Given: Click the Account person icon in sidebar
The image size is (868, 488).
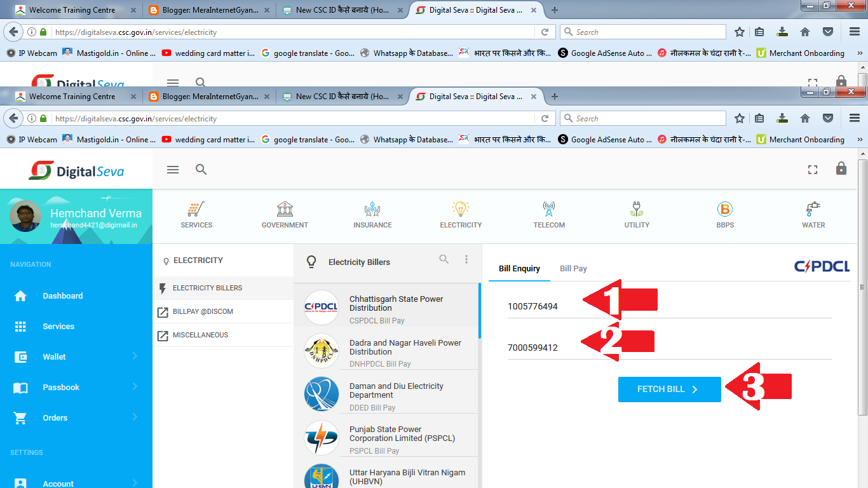Looking at the screenshot, I should click(x=21, y=484).
